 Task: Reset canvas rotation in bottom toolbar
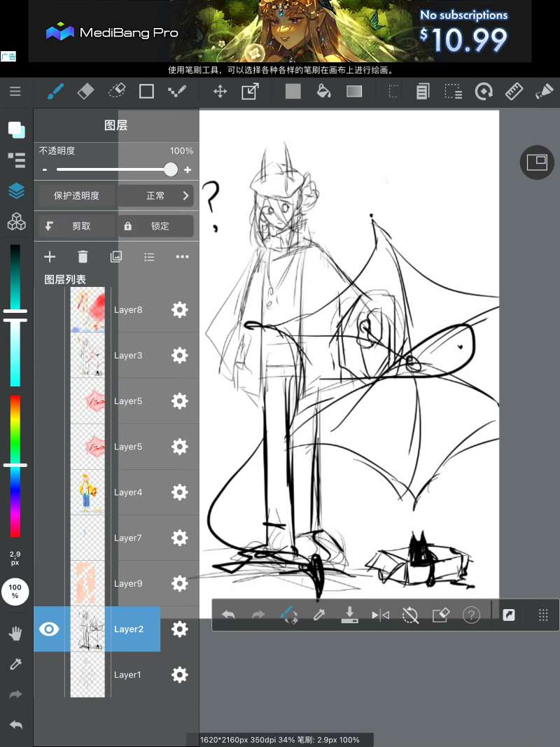tap(410, 615)
